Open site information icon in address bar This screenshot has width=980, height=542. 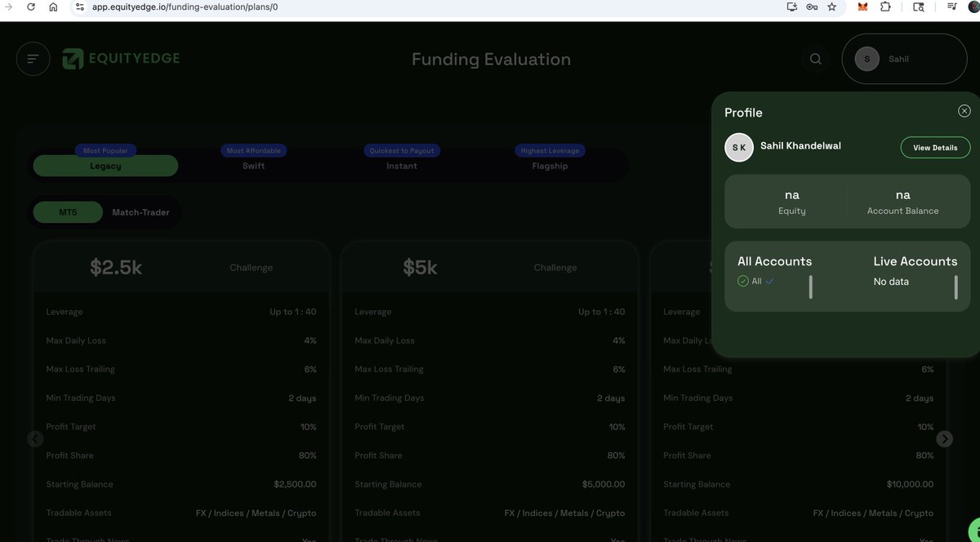(79, 7)
